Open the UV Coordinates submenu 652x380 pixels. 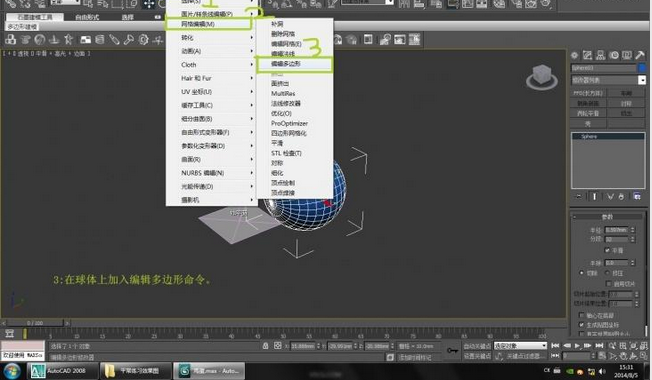click(x=211, y=91)
